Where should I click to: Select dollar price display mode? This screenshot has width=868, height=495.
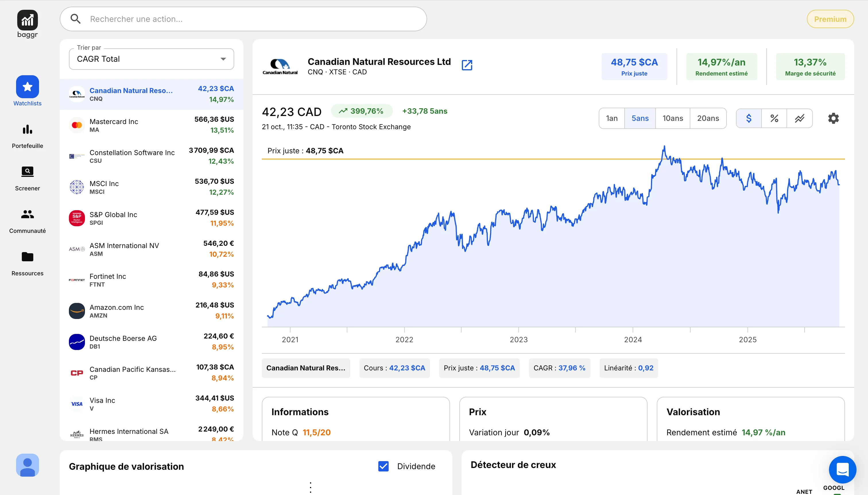click(x=749, y=118)
